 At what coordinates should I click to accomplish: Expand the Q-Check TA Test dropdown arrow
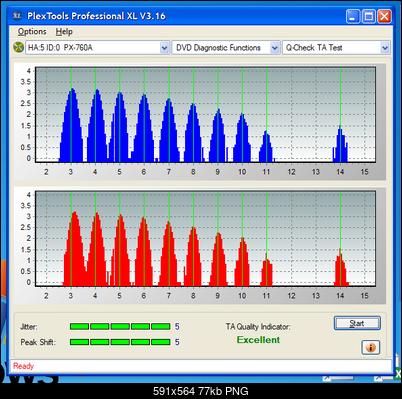coord(385,48)
